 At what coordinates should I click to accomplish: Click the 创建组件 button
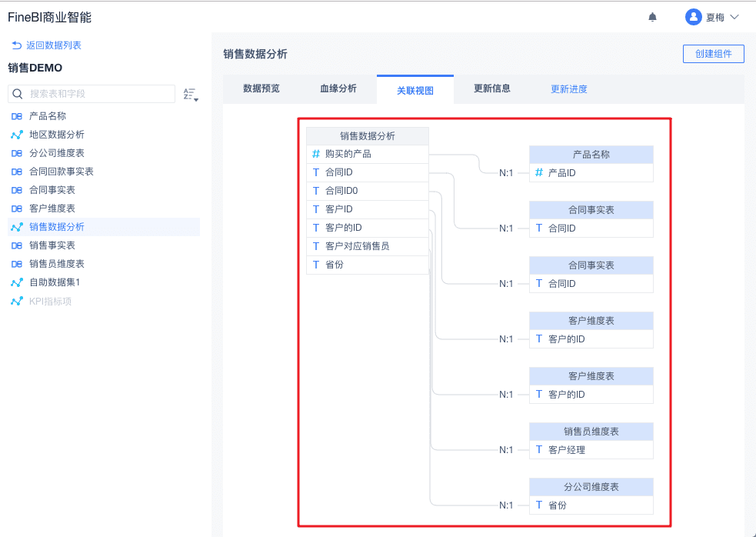pyautogui.click(x=713, y=54)
